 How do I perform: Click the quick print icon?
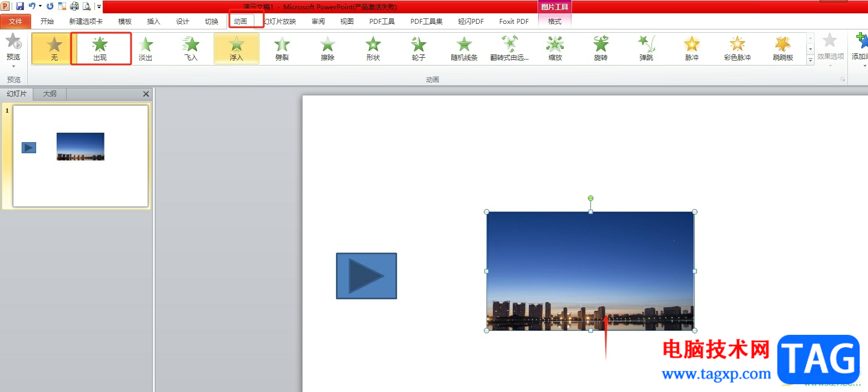coord(74,6)
